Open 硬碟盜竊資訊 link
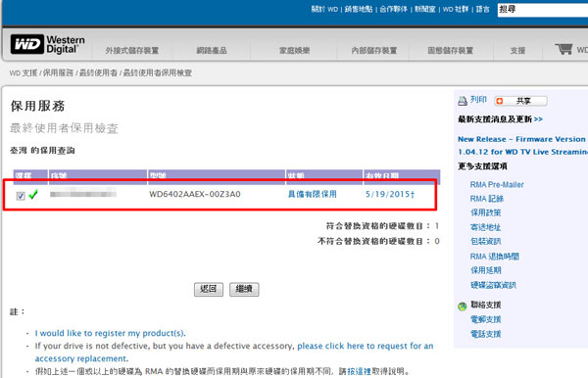The width and height of the screenshot is (588, 378). [x=493, y=285]
